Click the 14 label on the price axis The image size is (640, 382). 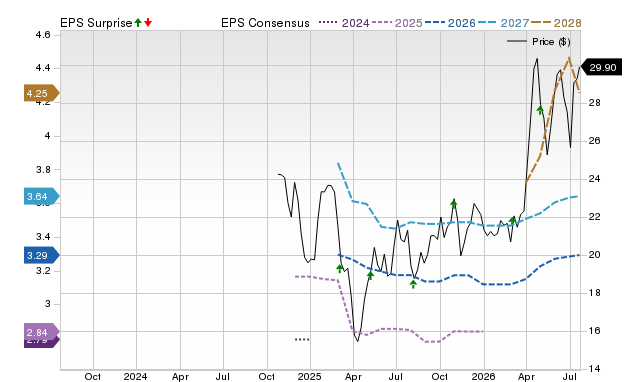tap(594, 369)
